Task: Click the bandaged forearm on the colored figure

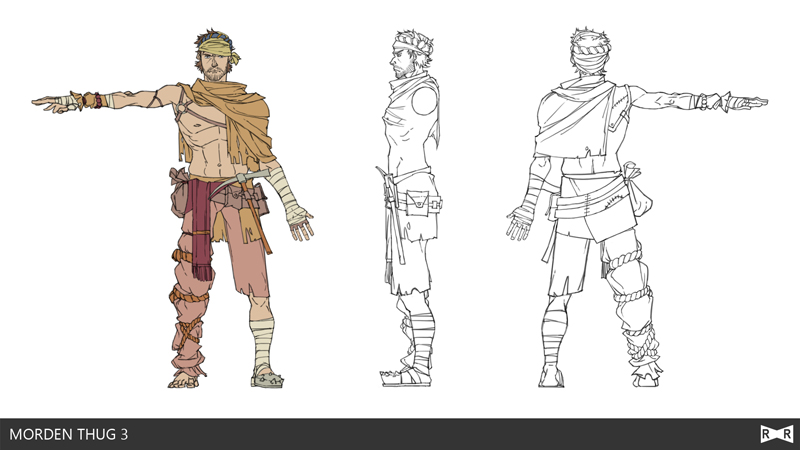Action: click(294, 203)
